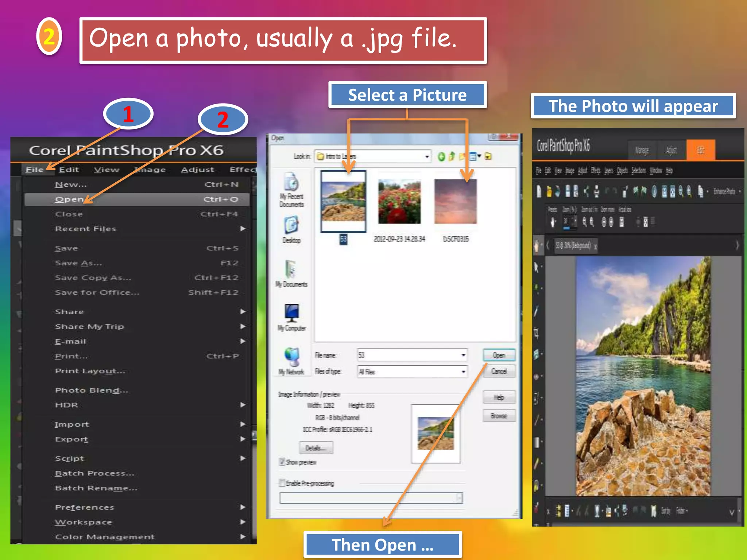This screenshot has width=747, height=560.
Task: Open the Image menu in left window
Action: (150, 170)
